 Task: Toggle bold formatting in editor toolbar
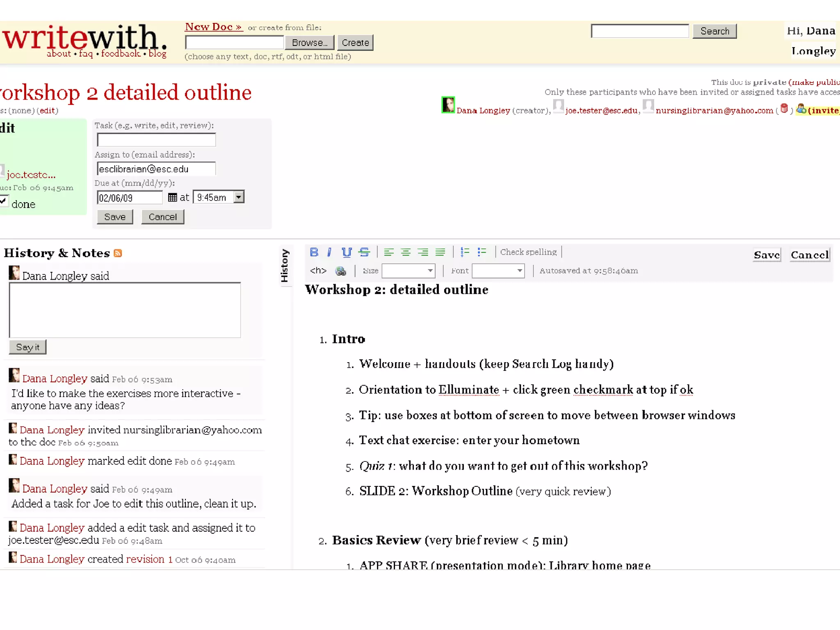314,252
